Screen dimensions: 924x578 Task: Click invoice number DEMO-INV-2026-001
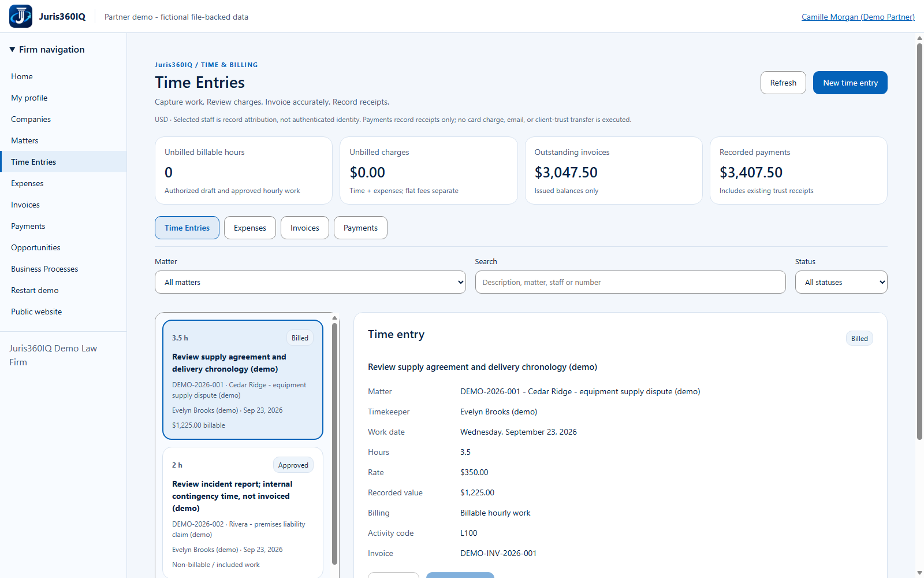click(498, 553)
